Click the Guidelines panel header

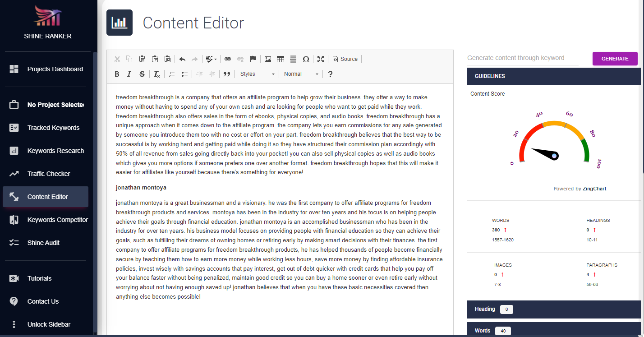click(554, 76)
